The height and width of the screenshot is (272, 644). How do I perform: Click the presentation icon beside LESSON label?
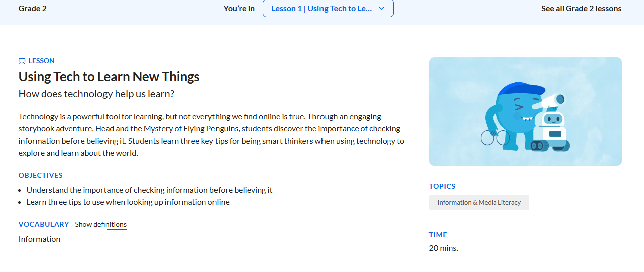tap(22, 61)
